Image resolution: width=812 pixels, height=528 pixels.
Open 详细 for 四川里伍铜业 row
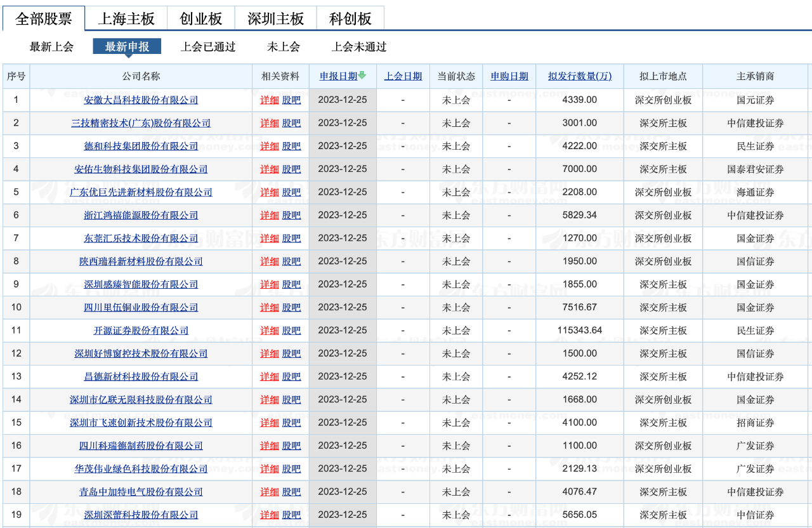click(x=270, y=308)
